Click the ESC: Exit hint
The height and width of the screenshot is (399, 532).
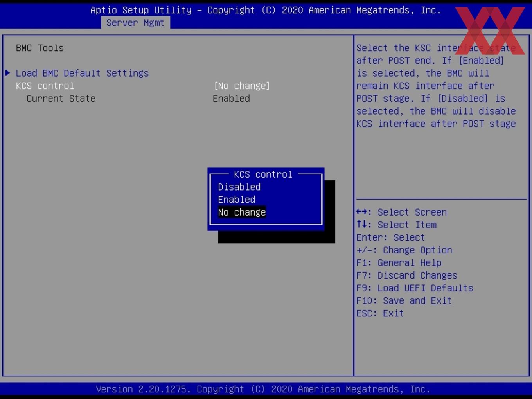pyautogui.click(x=380, y=313)
